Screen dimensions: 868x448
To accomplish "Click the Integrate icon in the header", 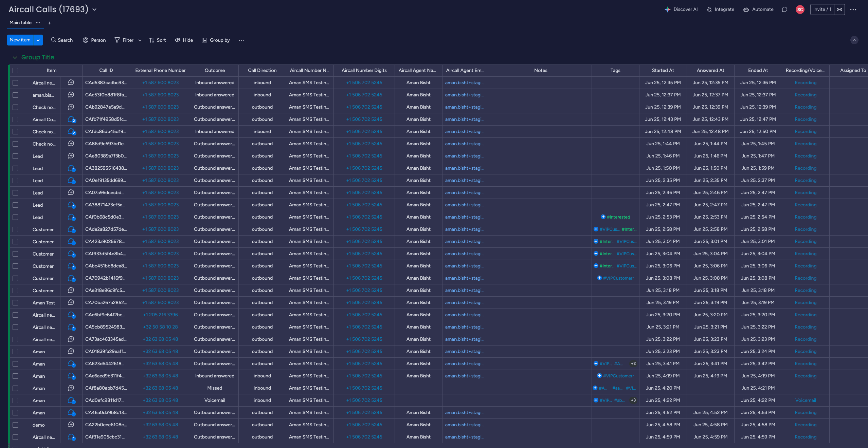I will (710, 9).
